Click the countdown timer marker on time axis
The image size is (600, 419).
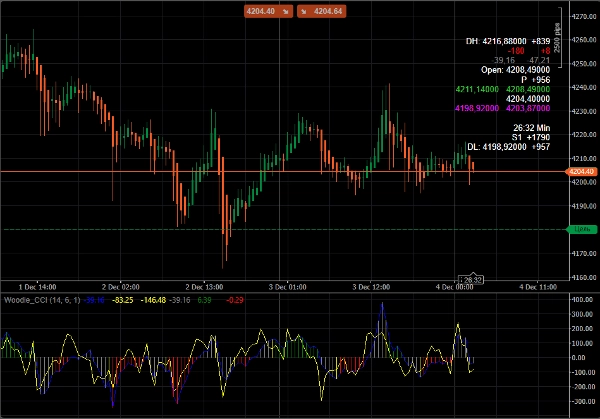click(x=470, y=279)
